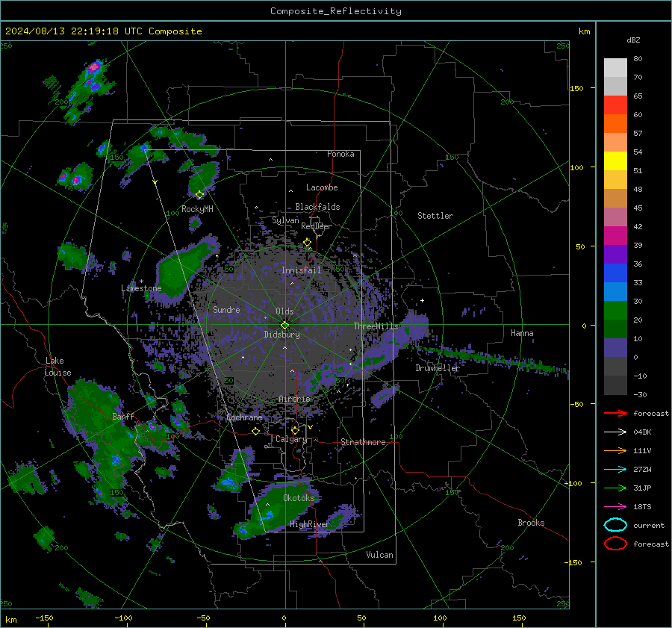Pick the light grey 70-80 dBZ swatch
The image size is (672, 628).
click(615, 68)
